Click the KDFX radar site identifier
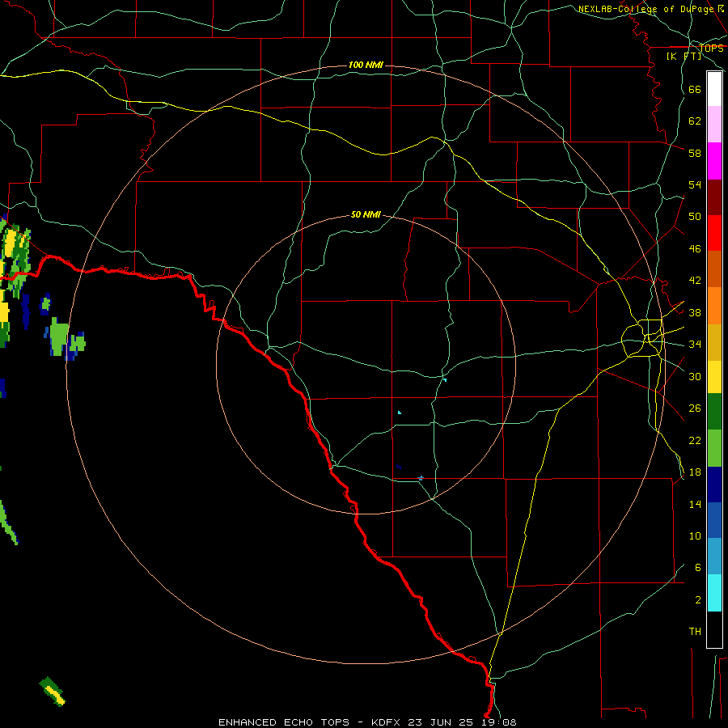The image size is (728, 728). pos(387,722)
